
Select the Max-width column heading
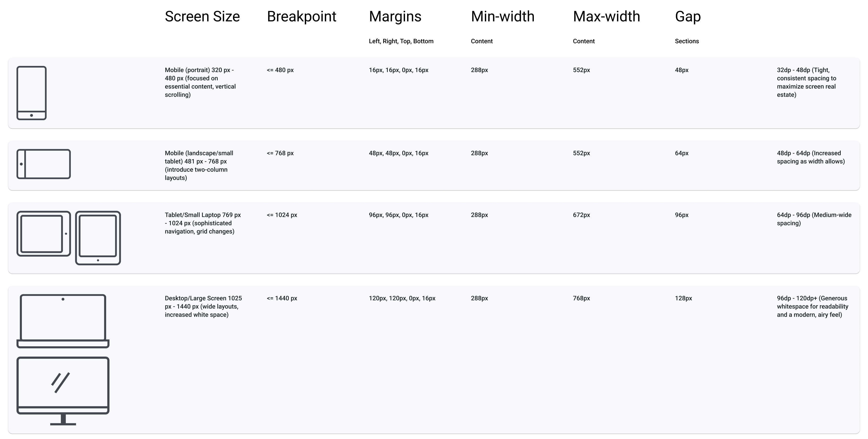[x=606, y=16]
